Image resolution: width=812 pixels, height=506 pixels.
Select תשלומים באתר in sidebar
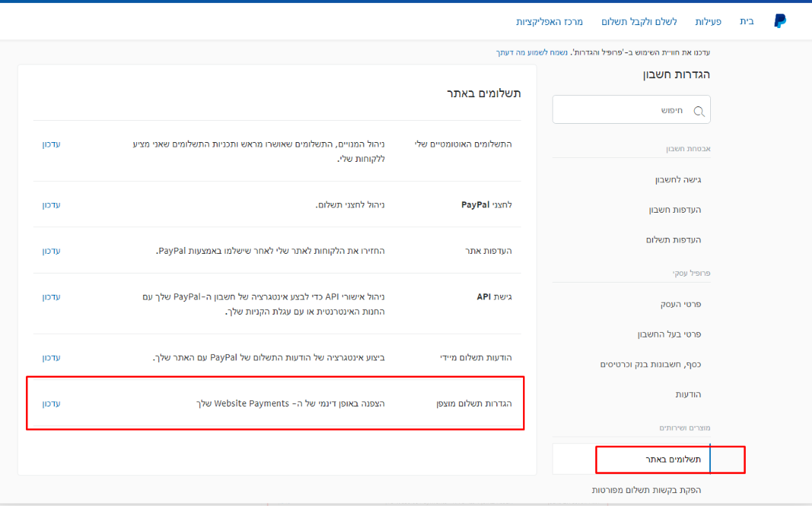(x=673, y=460)
